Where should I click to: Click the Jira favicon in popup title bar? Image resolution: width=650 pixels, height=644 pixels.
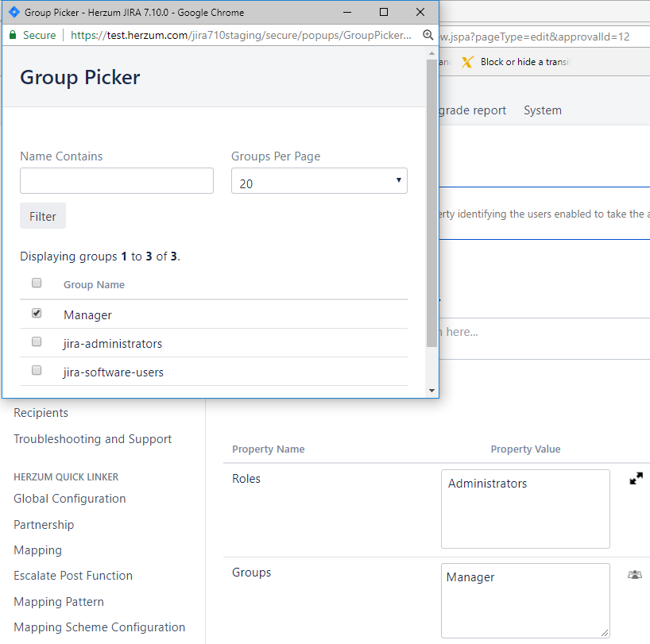coord(14,12)
